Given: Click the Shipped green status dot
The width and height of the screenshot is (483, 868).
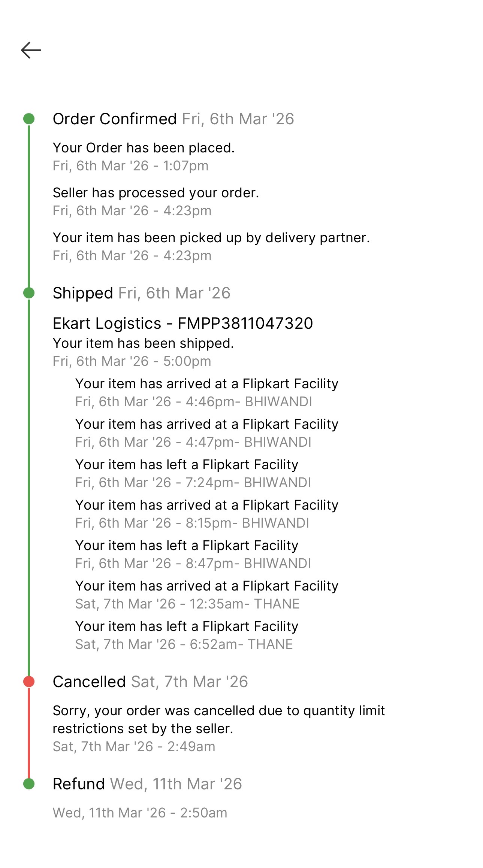Looking at the screenshot, I should pos(29,293).
